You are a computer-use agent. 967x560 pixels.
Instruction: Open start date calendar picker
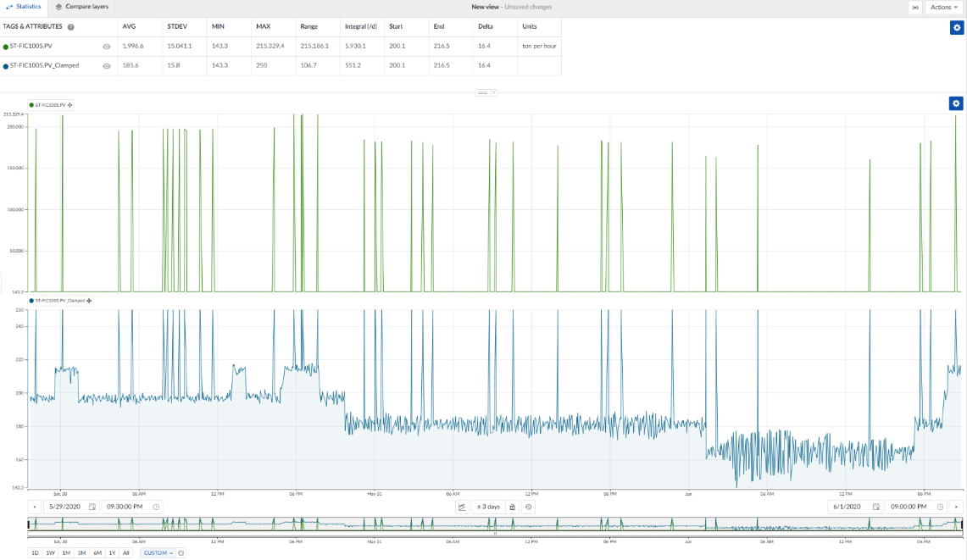pos(92,507)
